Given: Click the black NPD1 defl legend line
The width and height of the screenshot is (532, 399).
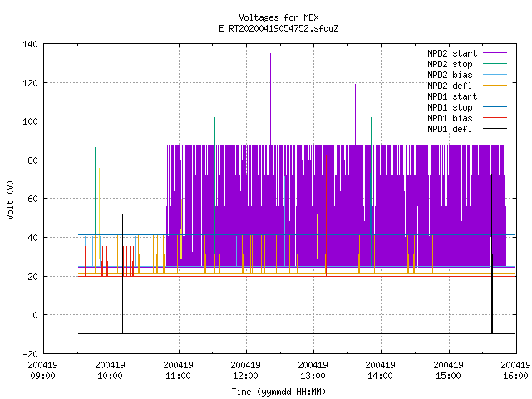Looking at the screenshot, I should point(495,129).
